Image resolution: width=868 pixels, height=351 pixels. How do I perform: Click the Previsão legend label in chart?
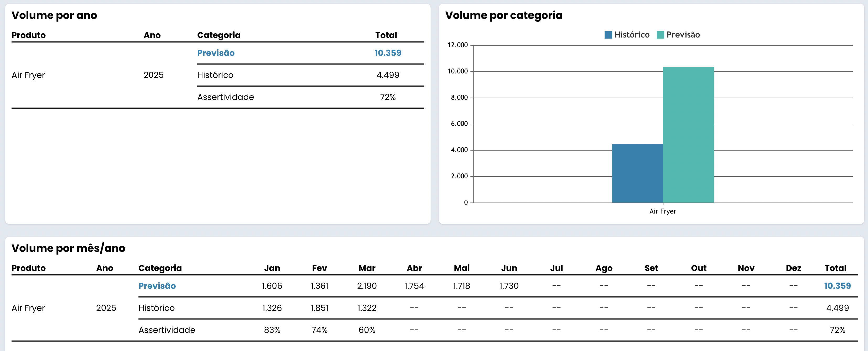pyautogui.click(x=683, y=35)
